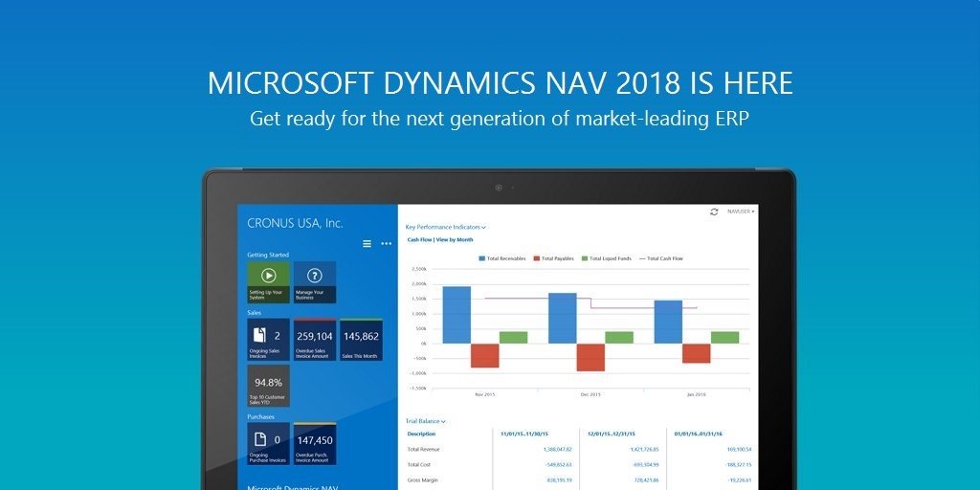Click the Nov 2015 axis label

coord(485,395)
